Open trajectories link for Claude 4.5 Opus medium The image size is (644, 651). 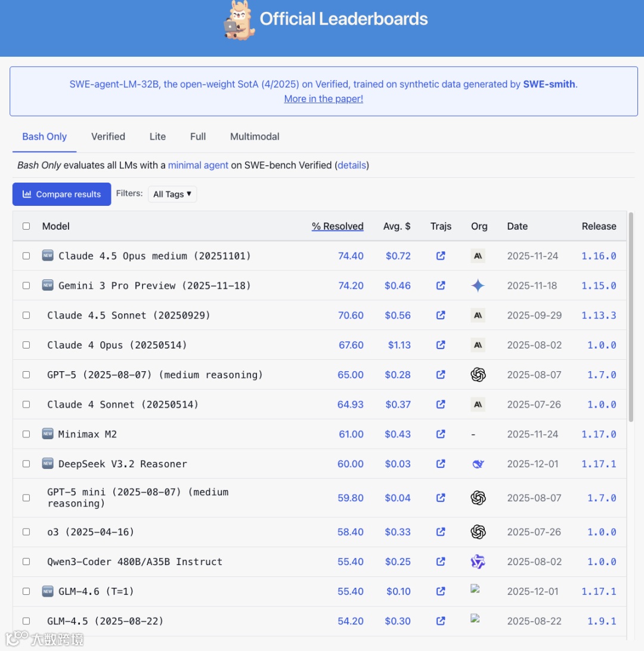441,256
